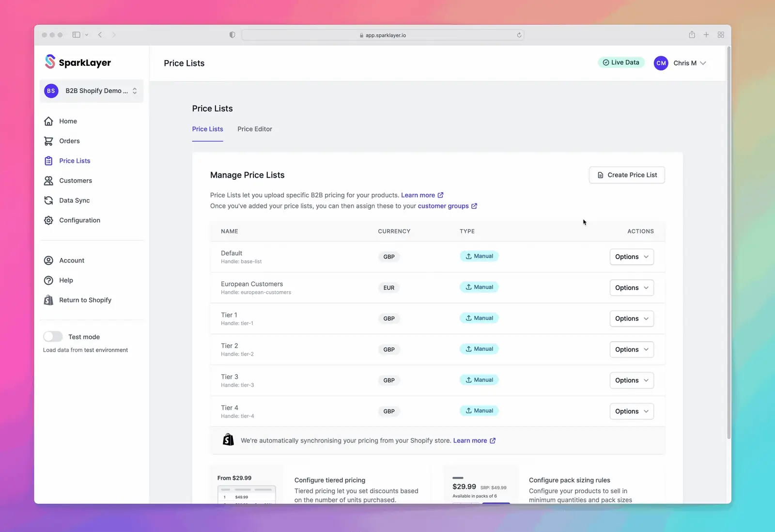Click the Create Price List button
Image resolution: width=775 pixels, height=532 pixels.
click(627, 175)
